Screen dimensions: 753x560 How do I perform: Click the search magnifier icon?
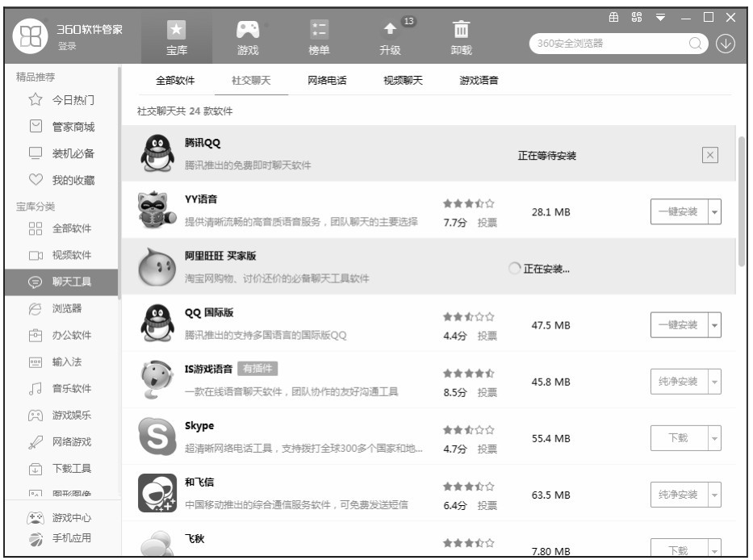tap(695, 44)
